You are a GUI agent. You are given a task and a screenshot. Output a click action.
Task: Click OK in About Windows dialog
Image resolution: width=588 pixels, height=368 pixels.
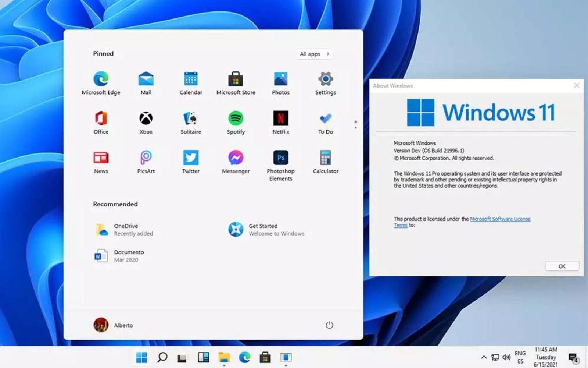coord(562,266)
